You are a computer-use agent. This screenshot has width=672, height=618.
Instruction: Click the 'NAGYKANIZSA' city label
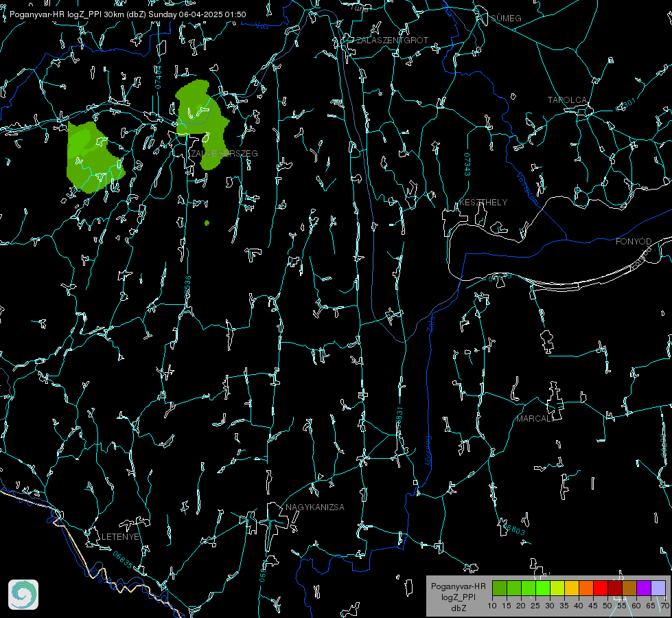pyautogui.click(x=315, y=507)
